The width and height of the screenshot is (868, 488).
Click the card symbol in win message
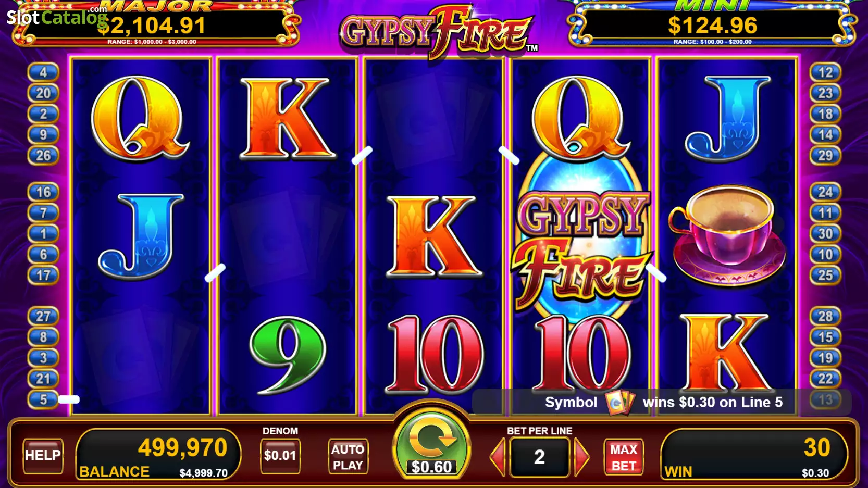coord(620,402)
